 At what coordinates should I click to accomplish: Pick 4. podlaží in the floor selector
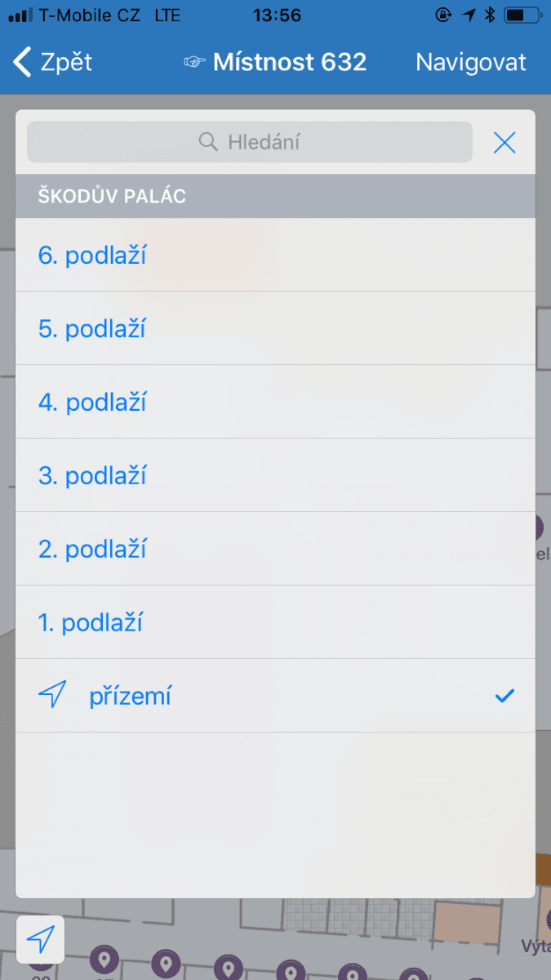92,401
